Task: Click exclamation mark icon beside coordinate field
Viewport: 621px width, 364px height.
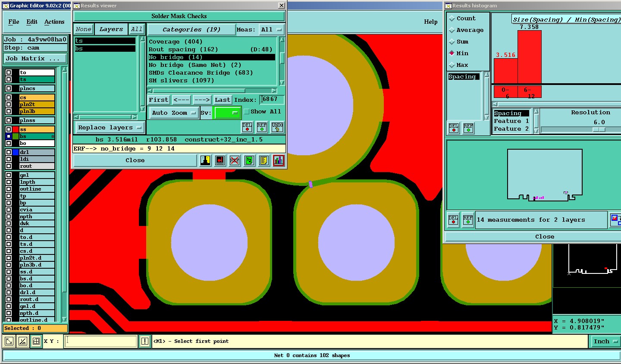Action: pyautogui.click(x=145, y=341)
